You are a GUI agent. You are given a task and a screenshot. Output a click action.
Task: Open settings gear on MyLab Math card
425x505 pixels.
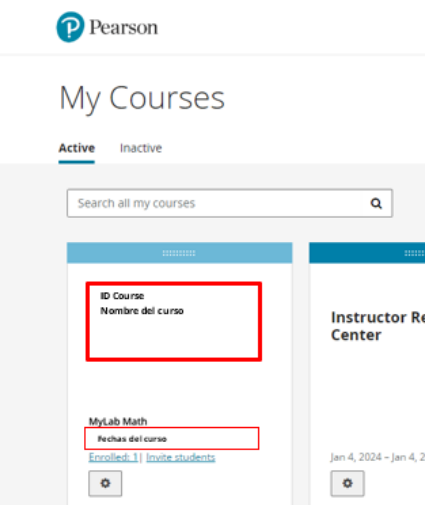105,483
